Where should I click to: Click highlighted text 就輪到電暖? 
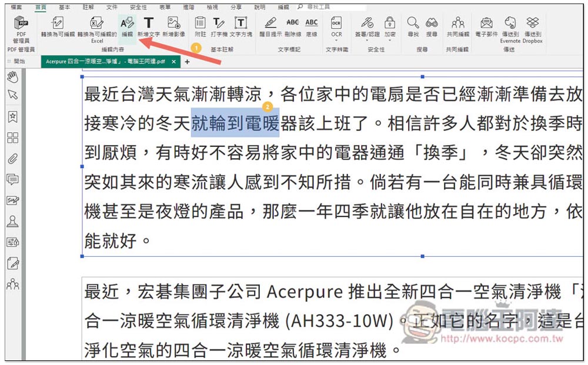click(235, 123)
